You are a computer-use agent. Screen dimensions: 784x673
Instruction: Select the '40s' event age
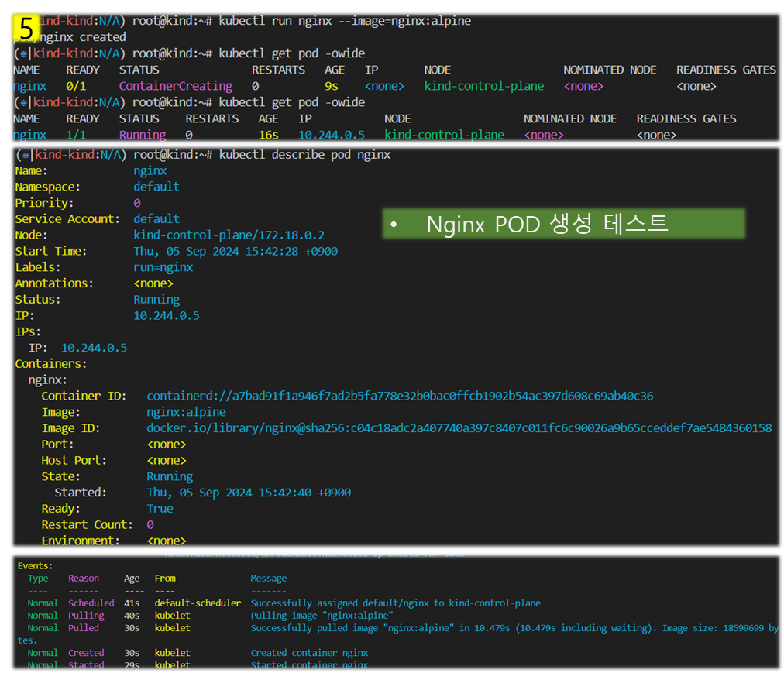coord(132,616)
